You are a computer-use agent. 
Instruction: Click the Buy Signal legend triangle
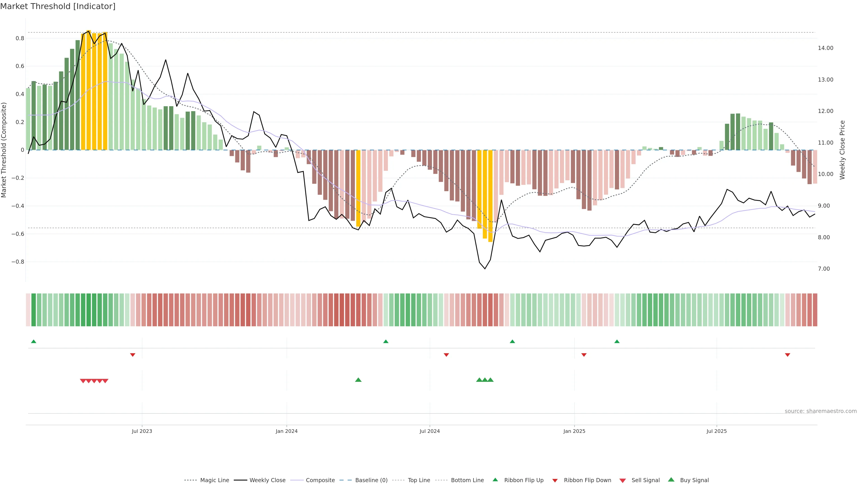pos(671,480)
